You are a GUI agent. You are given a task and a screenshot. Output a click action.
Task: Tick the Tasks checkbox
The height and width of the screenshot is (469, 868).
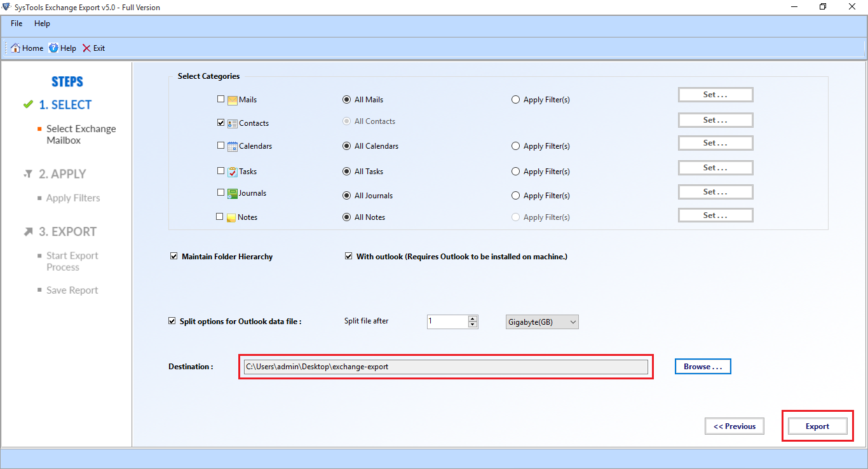[220, 171]
